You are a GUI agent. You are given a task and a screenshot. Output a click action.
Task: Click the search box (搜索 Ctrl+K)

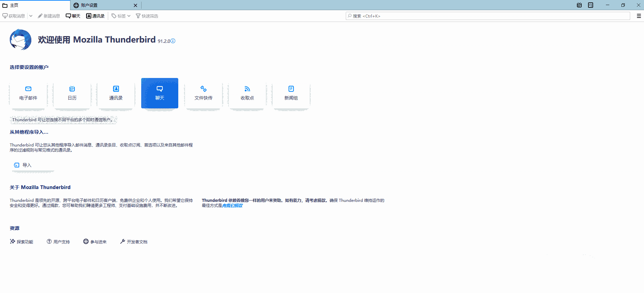tap(488, 16)
